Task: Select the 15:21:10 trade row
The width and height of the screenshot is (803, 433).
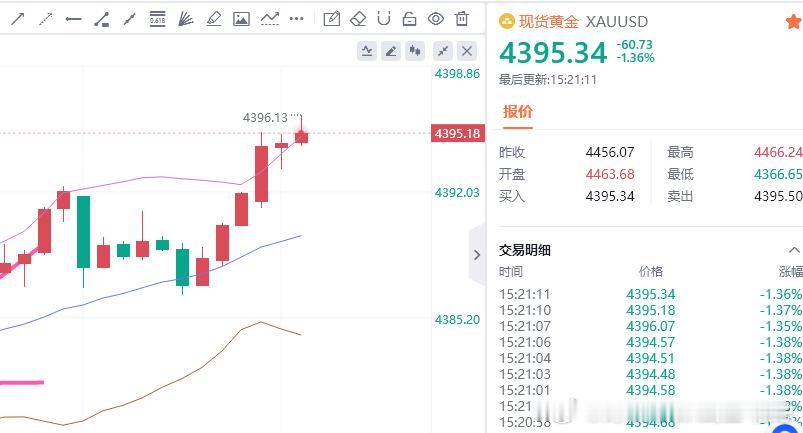Action: (650, 310)
